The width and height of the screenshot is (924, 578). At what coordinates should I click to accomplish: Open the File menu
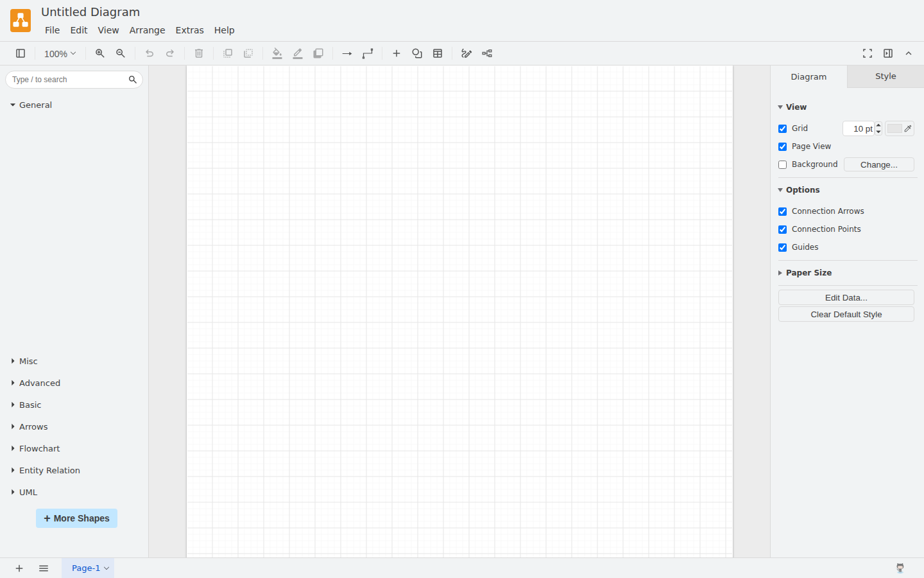[x=52, y=30]
